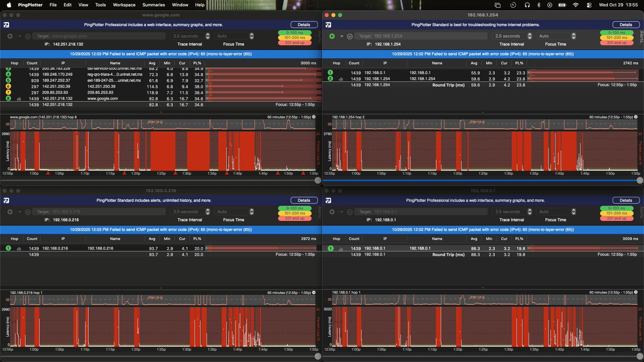Click Details in the 192.168.1.254 window banner
Screen dimensions: 644x362
626,25
